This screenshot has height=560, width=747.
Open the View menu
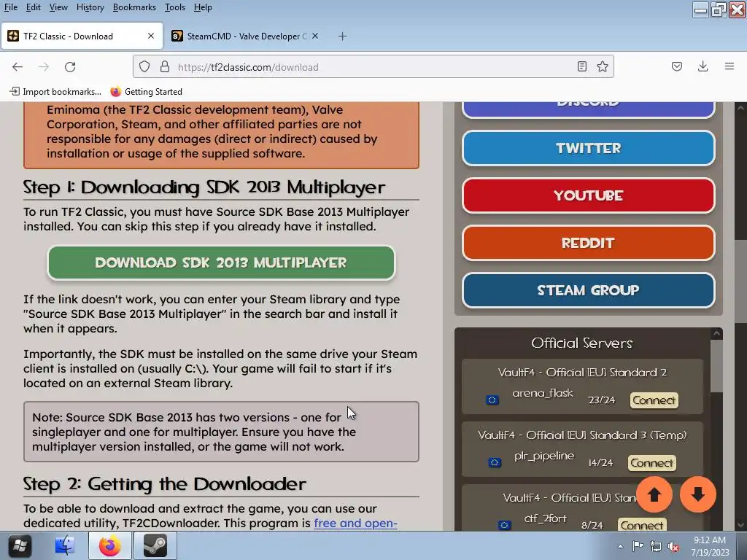click(x=58, y=7)
